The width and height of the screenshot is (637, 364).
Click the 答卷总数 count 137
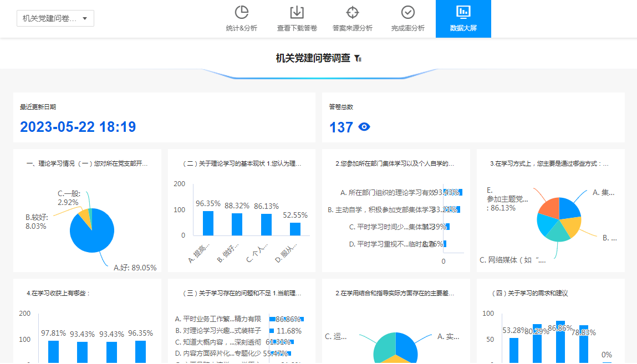[341, 127]
